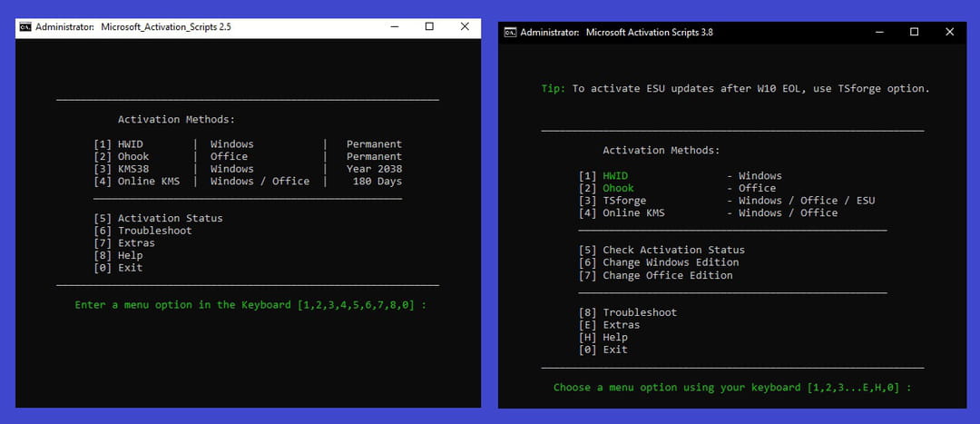Click the green Ohook entry in the 3.8 window
The width and height of the screenshot is (980, 424).
618,188
